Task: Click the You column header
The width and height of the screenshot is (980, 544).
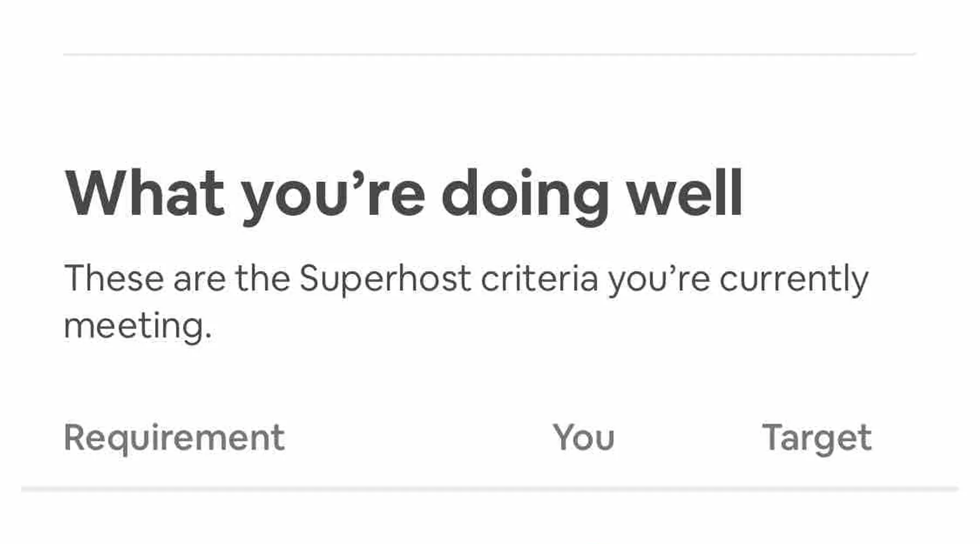Action: coord(584,438)
